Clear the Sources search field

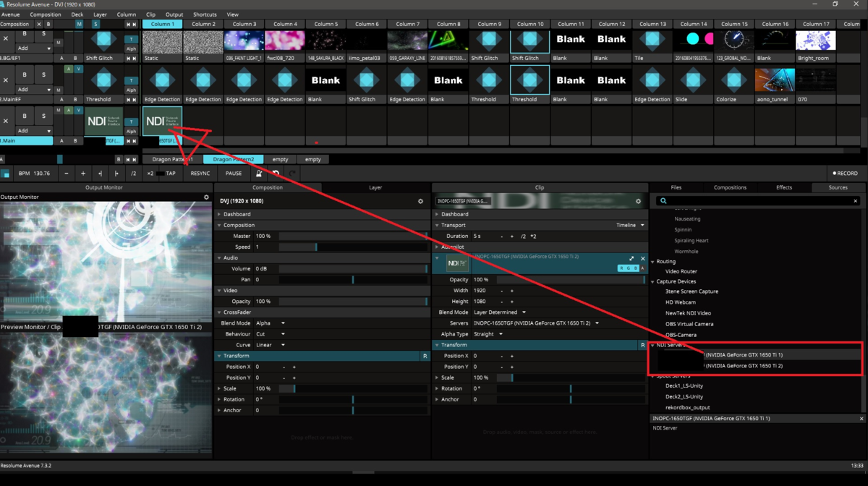click(855, 200)
